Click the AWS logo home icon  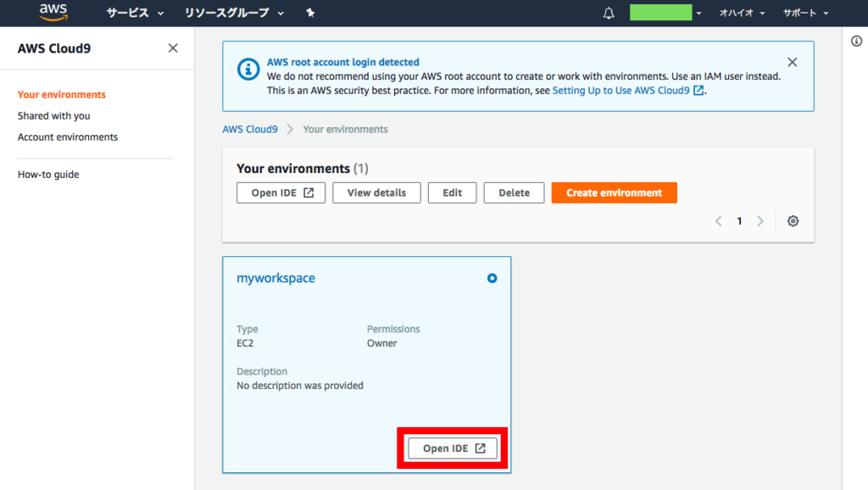coord(53,12)
